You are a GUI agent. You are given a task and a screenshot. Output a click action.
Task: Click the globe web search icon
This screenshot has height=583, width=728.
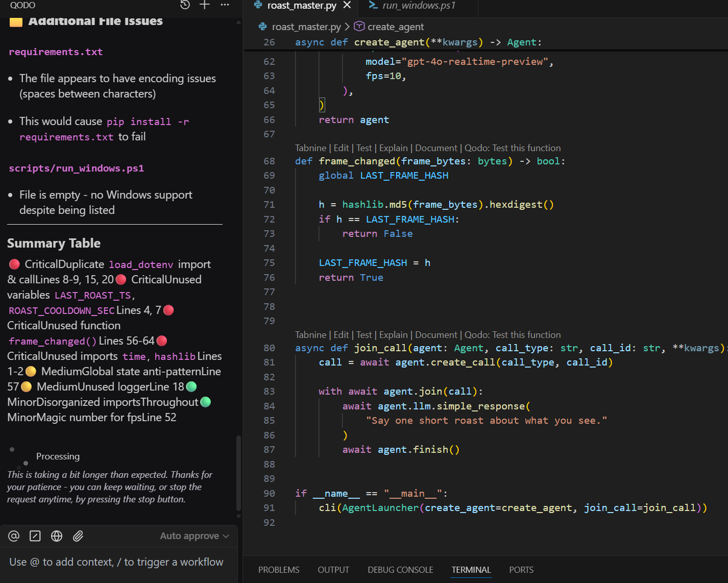(x=57, y=536)
